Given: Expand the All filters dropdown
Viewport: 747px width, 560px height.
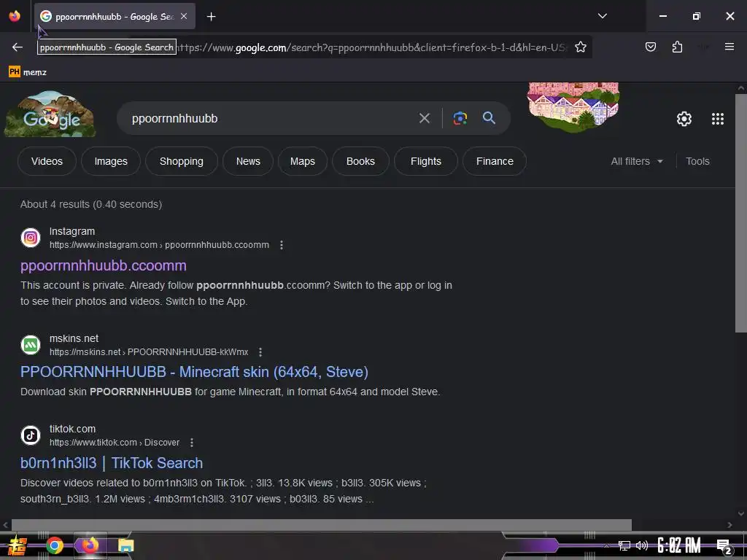Looking at the screenshot, I should point(636,161).
